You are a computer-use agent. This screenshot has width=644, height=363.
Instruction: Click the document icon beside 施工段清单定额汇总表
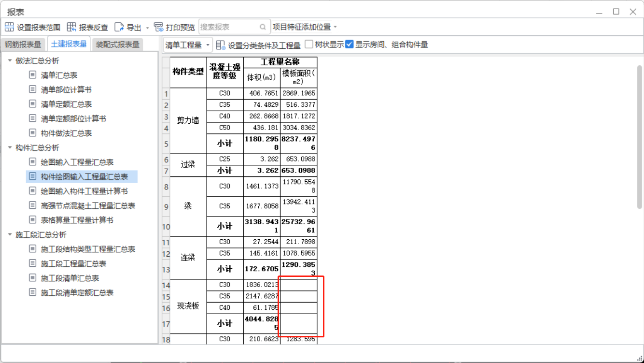pyautogui.click(x=32, y=292)
